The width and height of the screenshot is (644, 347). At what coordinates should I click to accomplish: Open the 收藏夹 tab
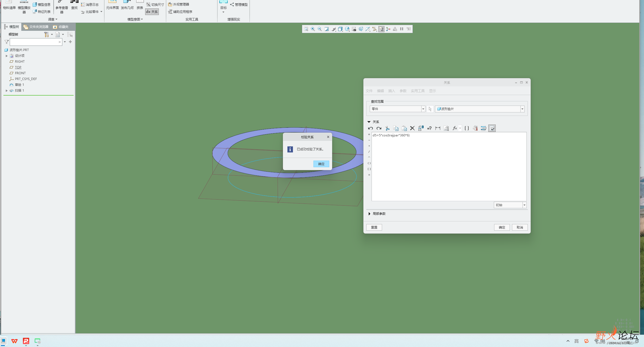click(x=61, y=27)
